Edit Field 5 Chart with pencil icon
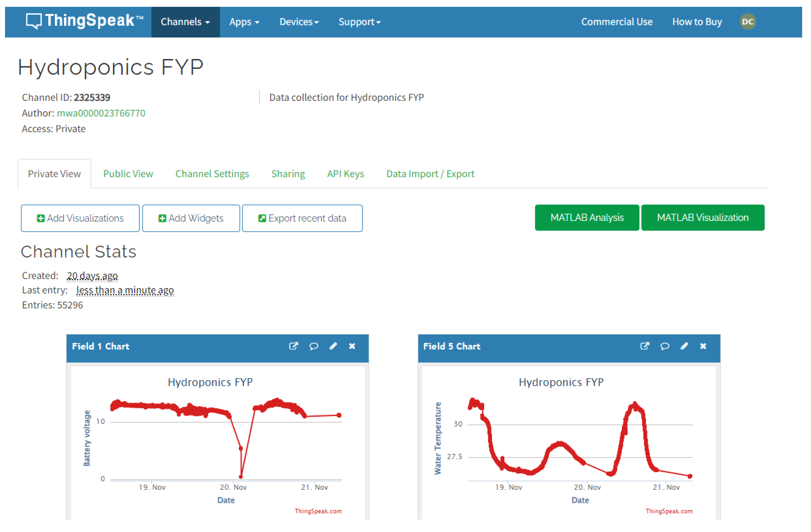Viewport: 811px width, 532px height. click(684, 346)
